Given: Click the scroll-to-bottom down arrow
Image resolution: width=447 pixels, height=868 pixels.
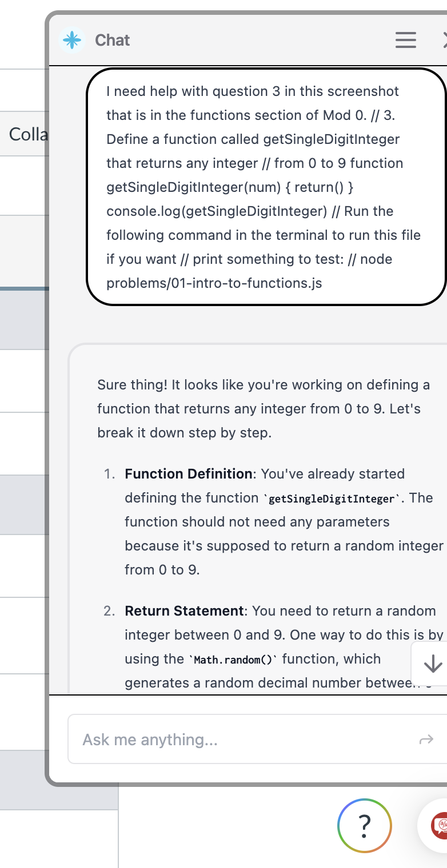Looking at the screenshot, I should [433, 664].
